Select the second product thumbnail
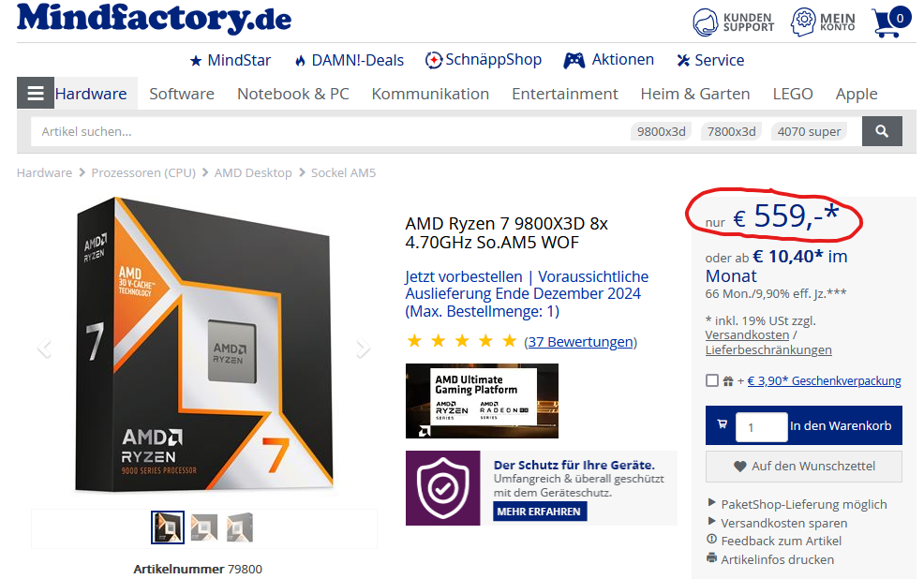 tap(204, 527)
